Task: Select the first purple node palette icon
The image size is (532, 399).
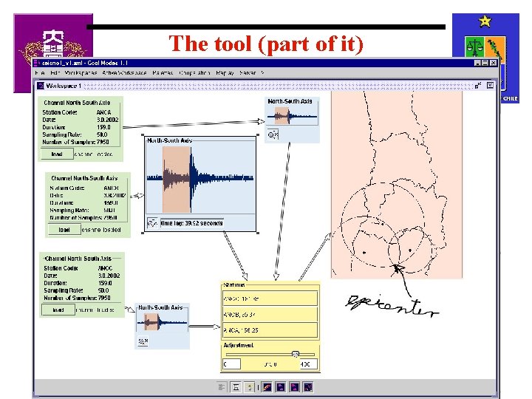Action: (x=281, y=386)
